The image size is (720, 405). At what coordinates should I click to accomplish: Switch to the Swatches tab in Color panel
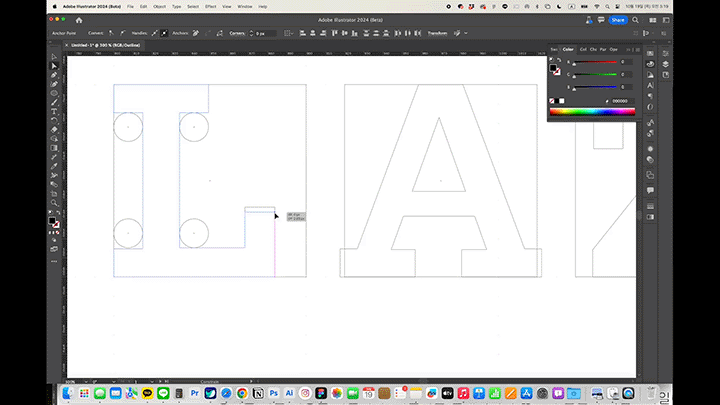554,50
